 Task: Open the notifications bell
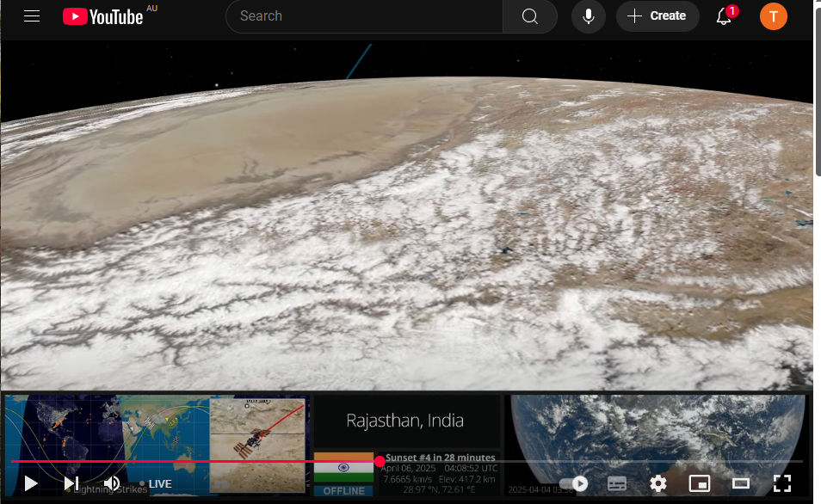725,16
